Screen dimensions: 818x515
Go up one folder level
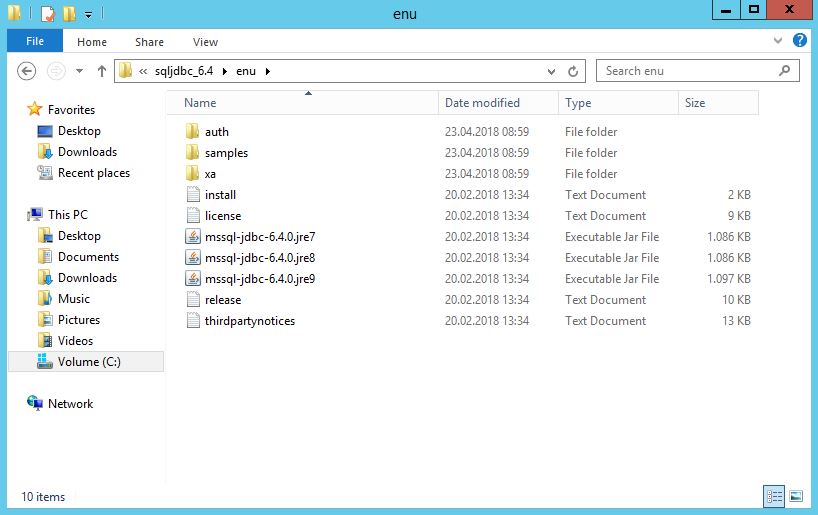point(102,71)
